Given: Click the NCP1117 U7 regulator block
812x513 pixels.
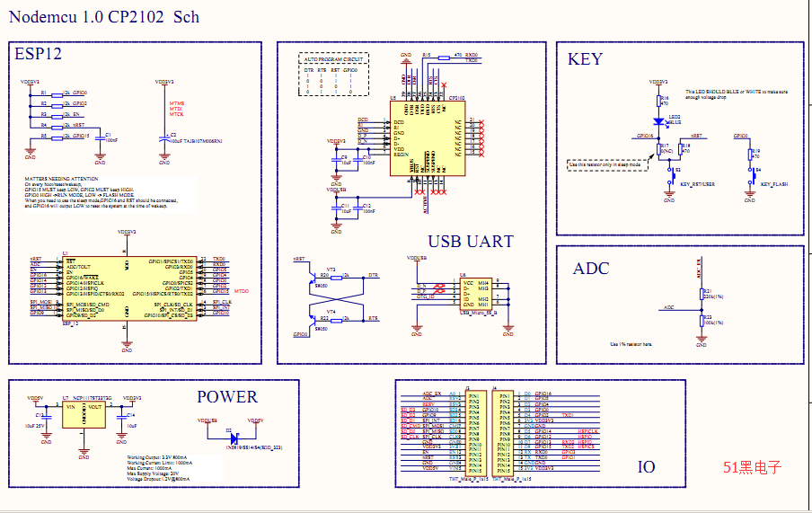Looking at the screenshot, I should [x=84, y=415].
